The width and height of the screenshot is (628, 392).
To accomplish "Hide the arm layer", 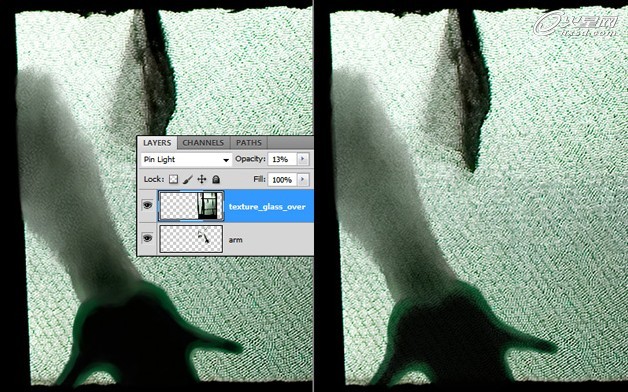I will pyautogui.click(x=147, y=239).
